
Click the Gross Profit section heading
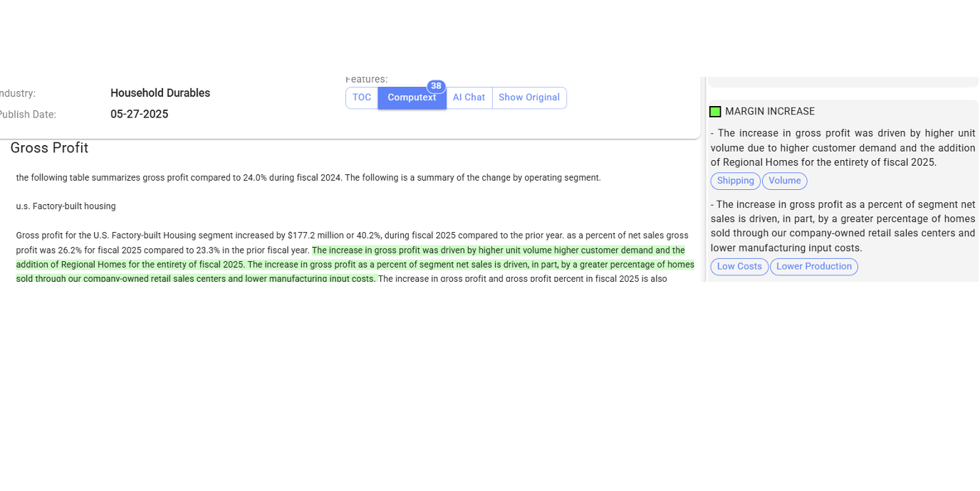[49, 148]
